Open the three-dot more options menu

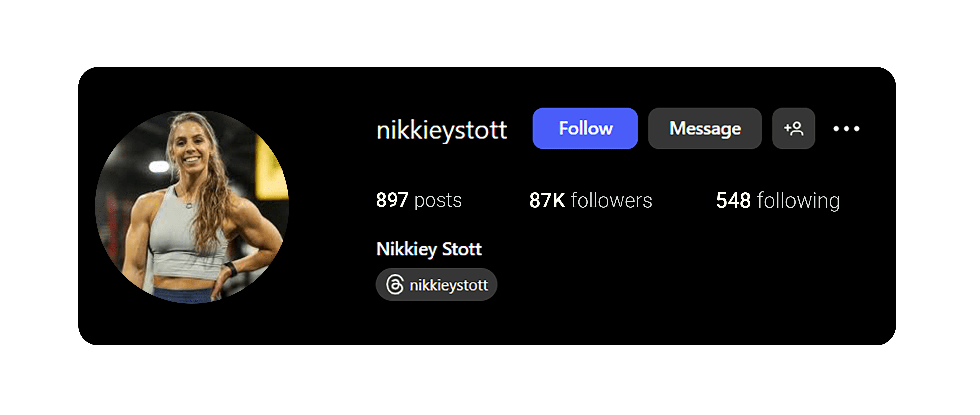846,129
